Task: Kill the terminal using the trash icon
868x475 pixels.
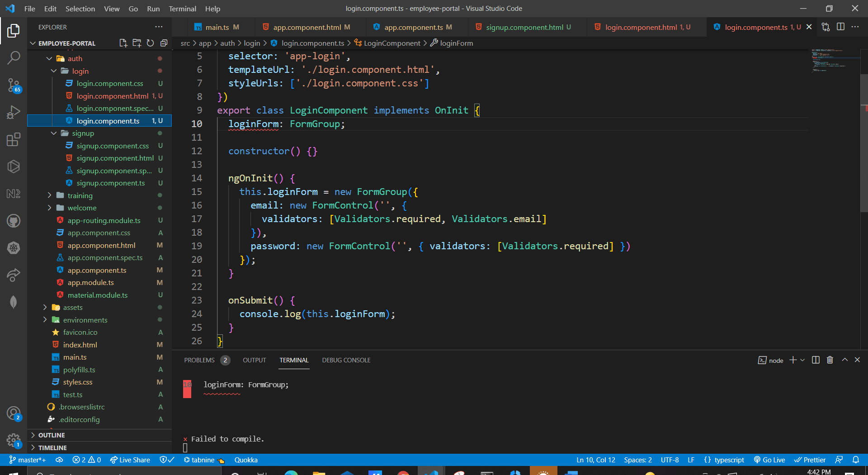Action: coord(830,360)
